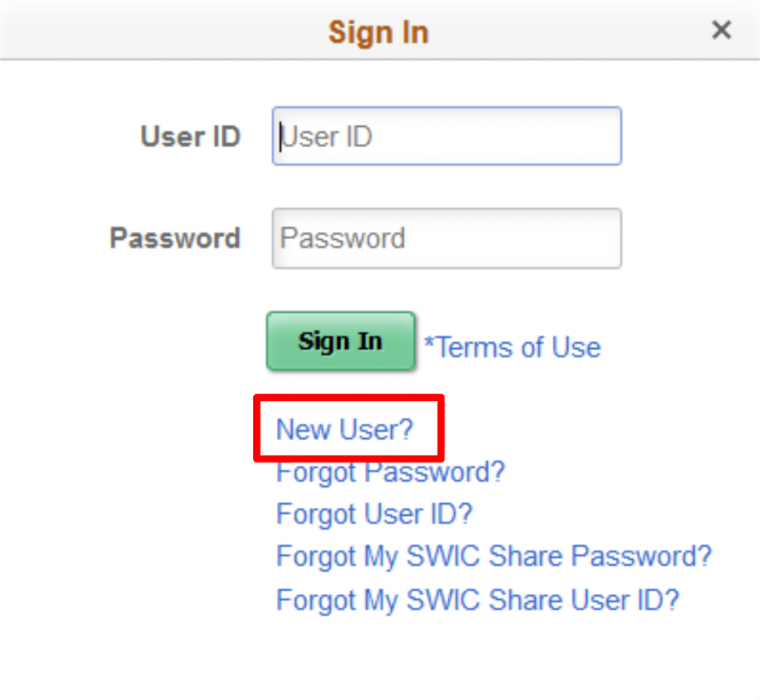Click the bold User ID label
760x700 pixels.
pos(190,137)
